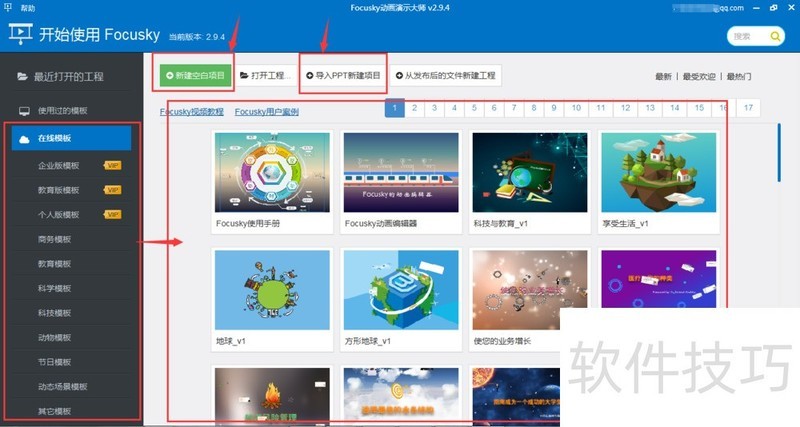The width and height of the screenshot is (800, 427).
Task: Click the VIP badge beside 企业版模板
Action: click(113, 165)
